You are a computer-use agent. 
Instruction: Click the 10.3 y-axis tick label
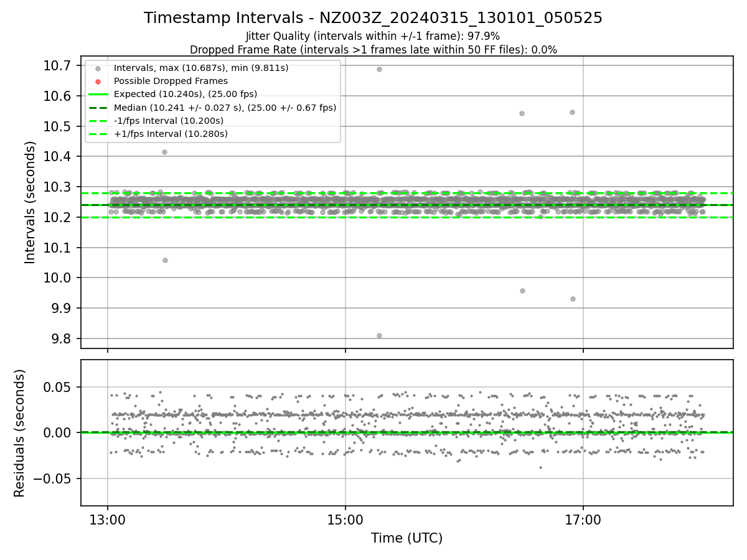tap(57, 187)
